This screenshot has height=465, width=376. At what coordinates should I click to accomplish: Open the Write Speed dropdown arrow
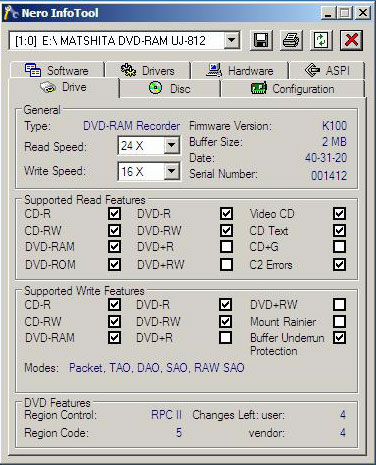click(x=172, y=171)
